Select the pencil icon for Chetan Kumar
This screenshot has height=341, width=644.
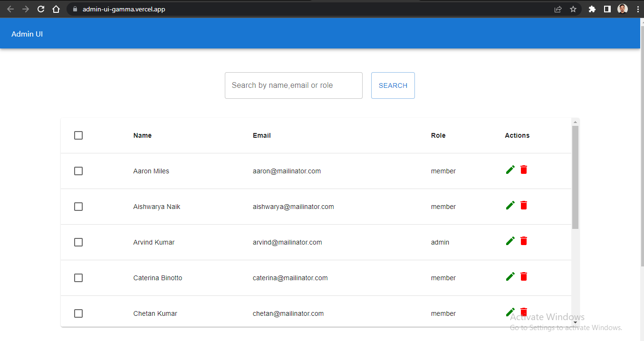click(x=510, y=312)
